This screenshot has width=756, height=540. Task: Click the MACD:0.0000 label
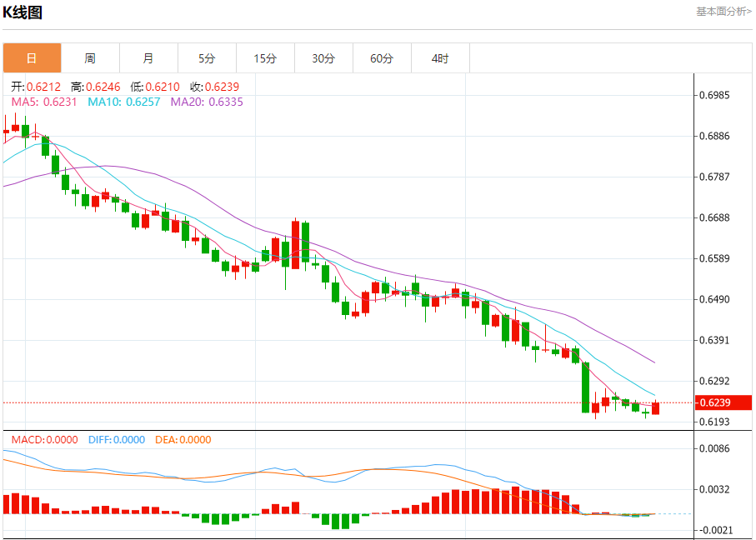pyautogui.click(x=44, y=440)
